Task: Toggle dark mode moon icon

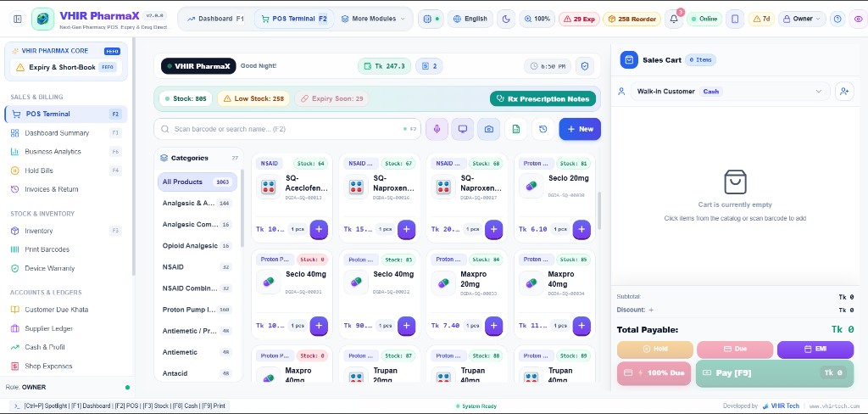Action: 506,19
